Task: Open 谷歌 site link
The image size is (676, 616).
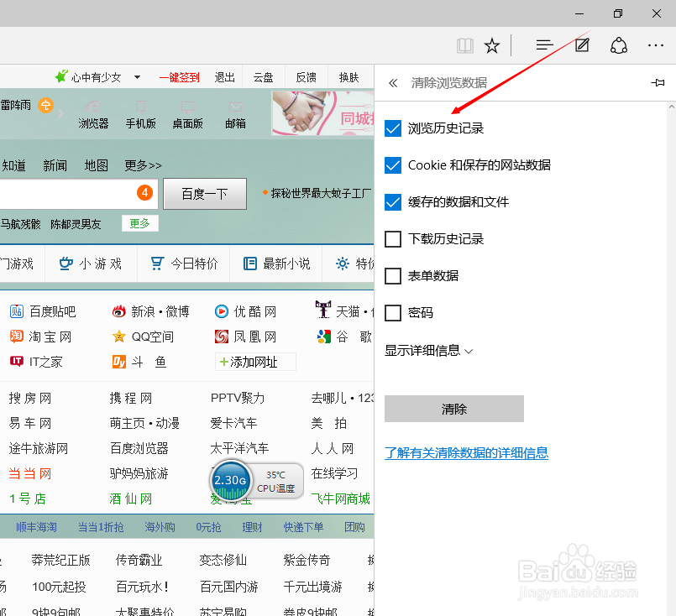Action: click(344, 337)
